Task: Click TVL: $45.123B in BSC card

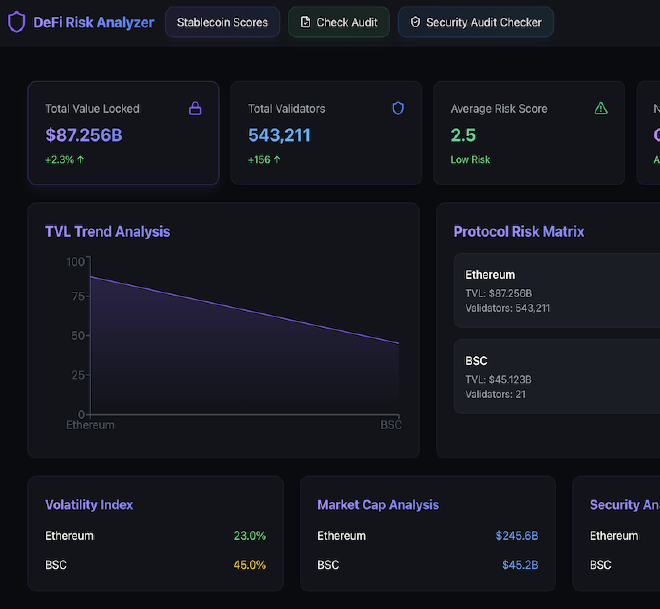Action: 498,380
